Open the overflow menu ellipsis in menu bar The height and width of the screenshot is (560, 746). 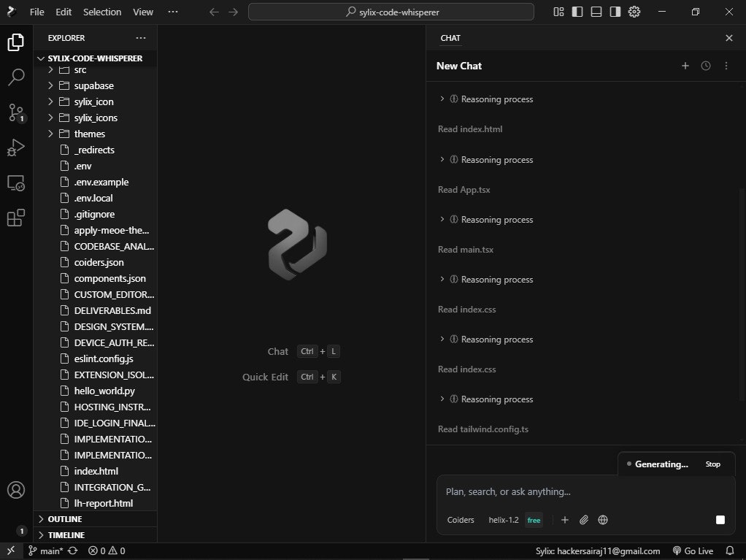point(173,12)
